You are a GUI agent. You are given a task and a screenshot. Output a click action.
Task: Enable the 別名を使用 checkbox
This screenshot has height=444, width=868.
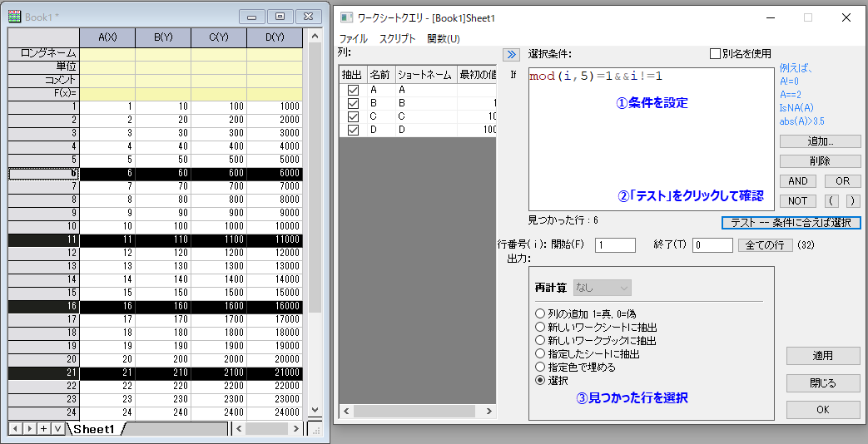pyautogui.click(x=715, y=54)
